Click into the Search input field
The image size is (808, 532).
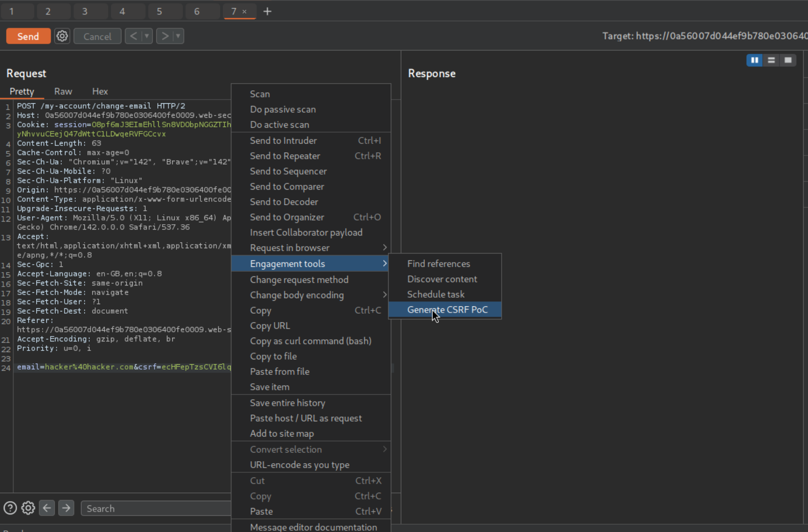155,509
